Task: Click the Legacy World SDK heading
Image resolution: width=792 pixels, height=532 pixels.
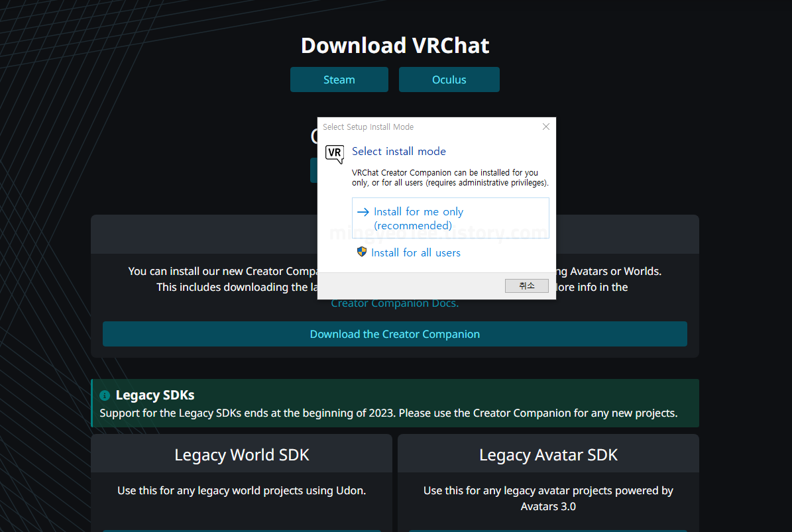Action: [241, 454]
